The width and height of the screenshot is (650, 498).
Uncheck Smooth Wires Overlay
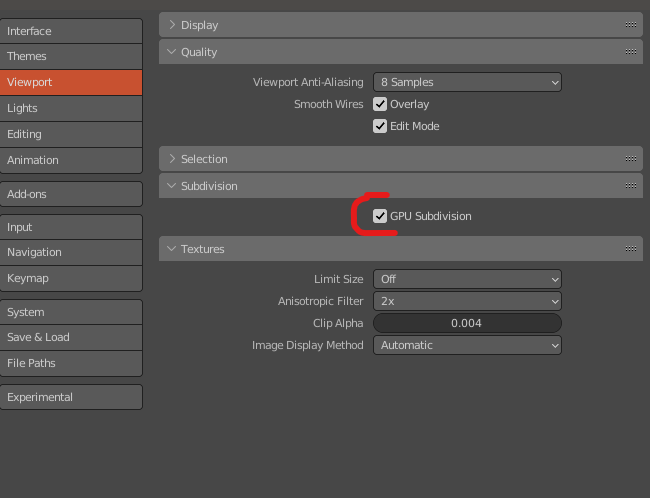click(380, 104)
